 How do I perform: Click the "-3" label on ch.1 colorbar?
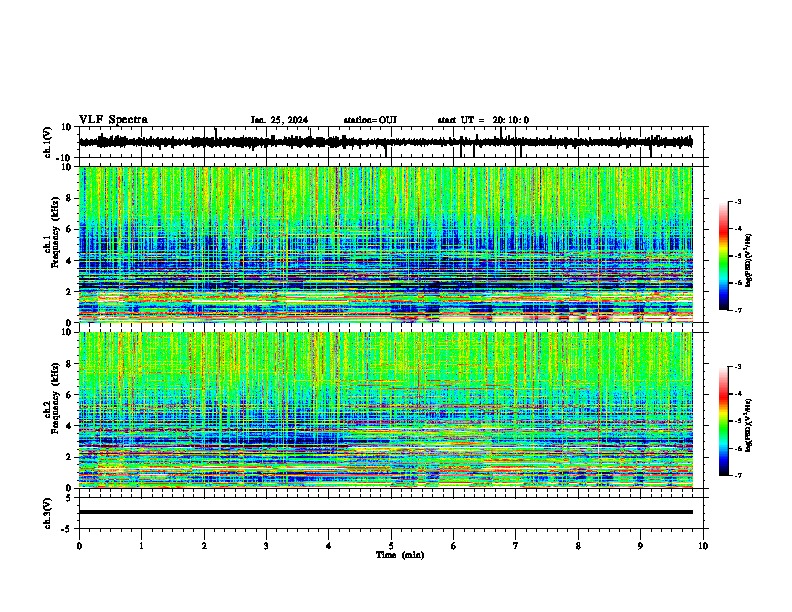(x=737, y=201)
